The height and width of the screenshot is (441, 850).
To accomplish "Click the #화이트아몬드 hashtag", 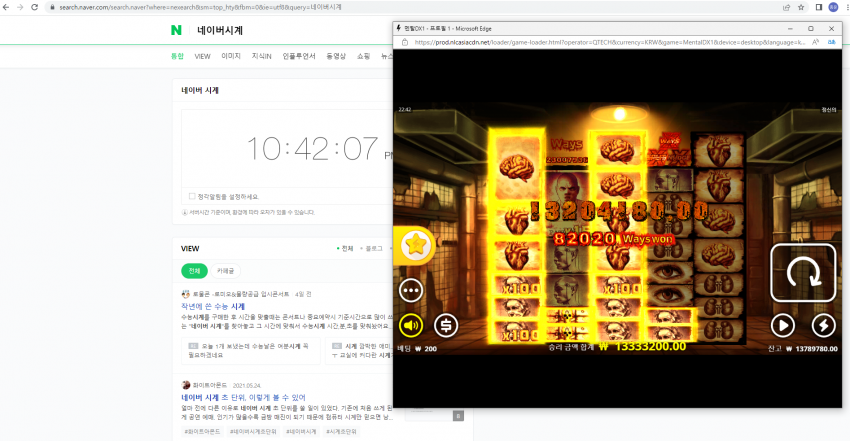I will click(202, 432).
